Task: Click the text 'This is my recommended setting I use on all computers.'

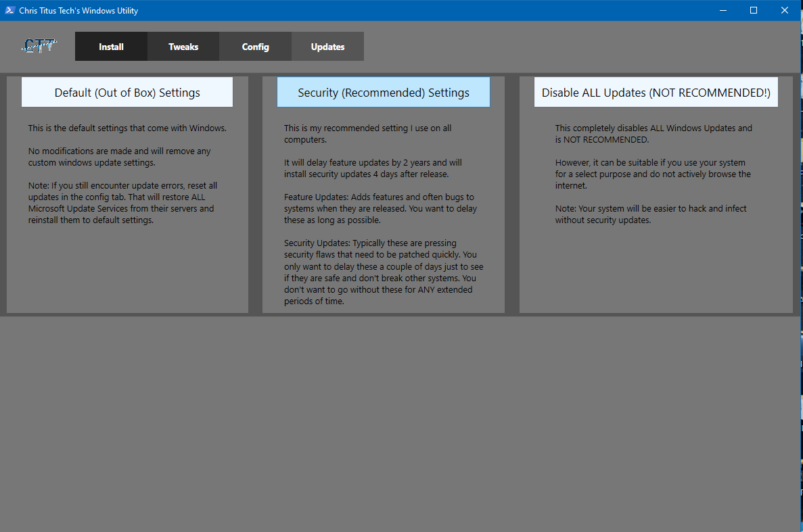Action: [368, 134]
